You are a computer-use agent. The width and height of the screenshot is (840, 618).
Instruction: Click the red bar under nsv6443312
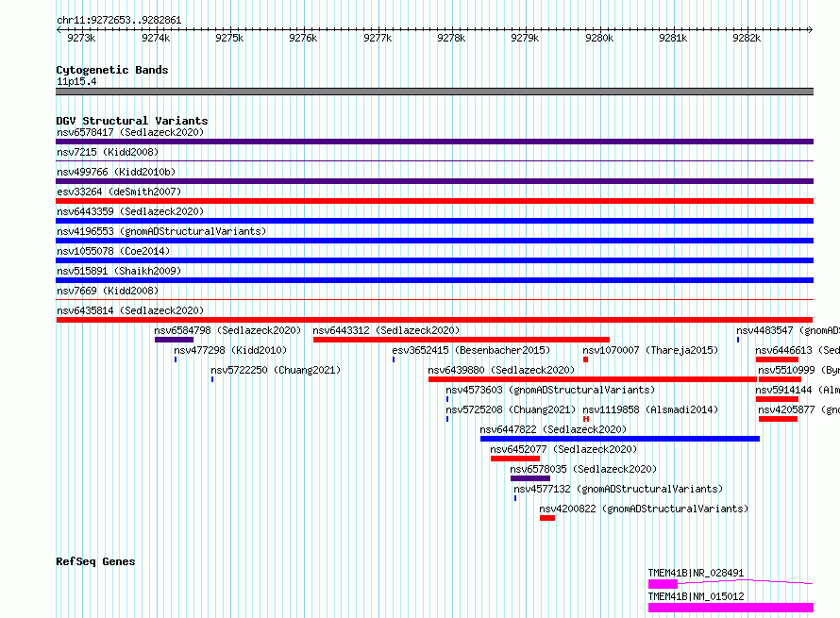462,340
